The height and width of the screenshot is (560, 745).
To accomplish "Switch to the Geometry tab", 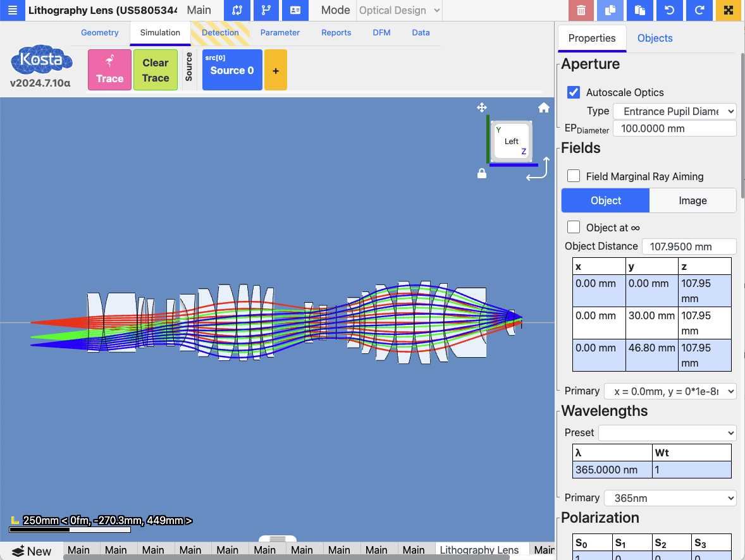I will 99,32.
